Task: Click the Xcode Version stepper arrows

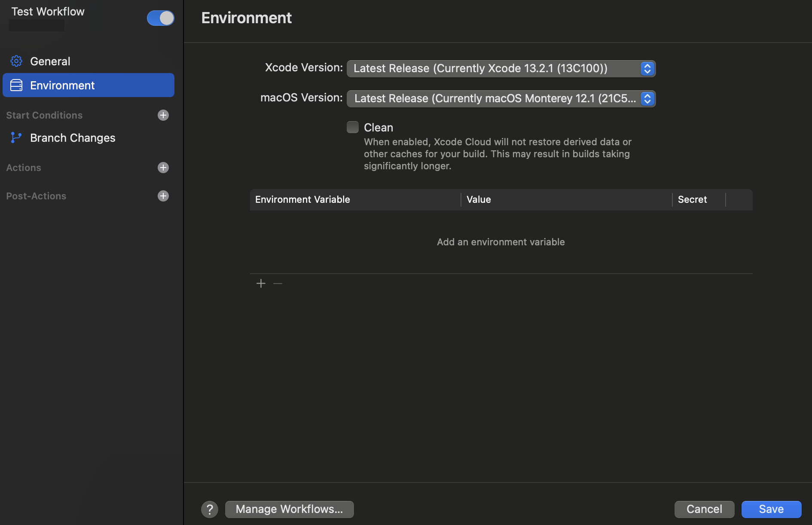Action: tap(647, 69)
